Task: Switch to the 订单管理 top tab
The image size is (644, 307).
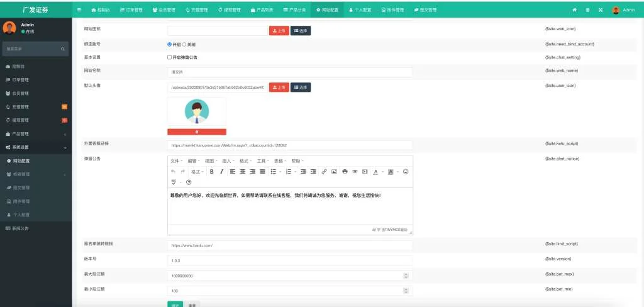Action: [x=131, y=10]
